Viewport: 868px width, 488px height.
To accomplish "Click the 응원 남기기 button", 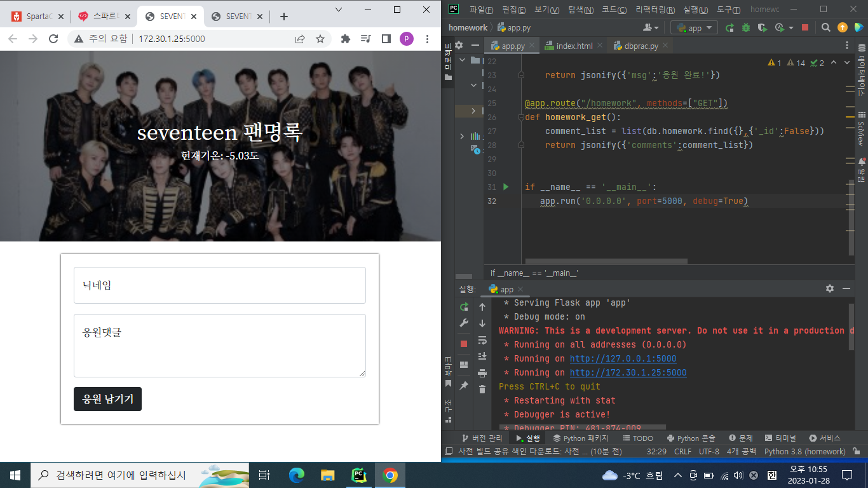I will pyautogui.click(x=107, y=399).
